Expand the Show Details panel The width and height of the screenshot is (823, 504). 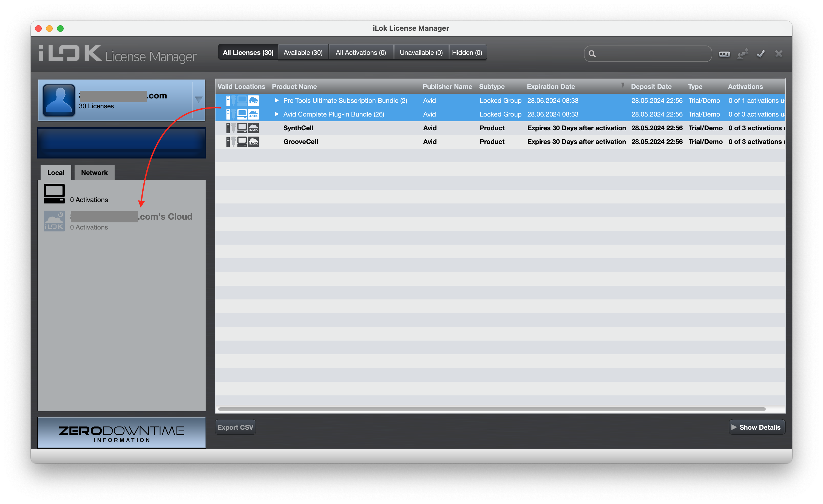click(x=757, y=427)
